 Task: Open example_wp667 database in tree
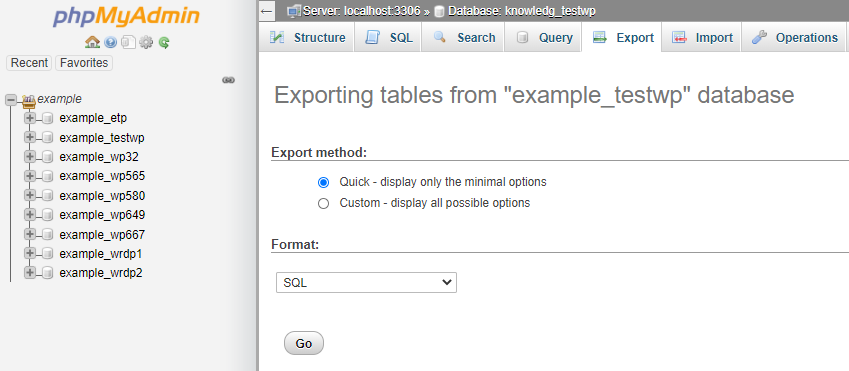[102, 235]
